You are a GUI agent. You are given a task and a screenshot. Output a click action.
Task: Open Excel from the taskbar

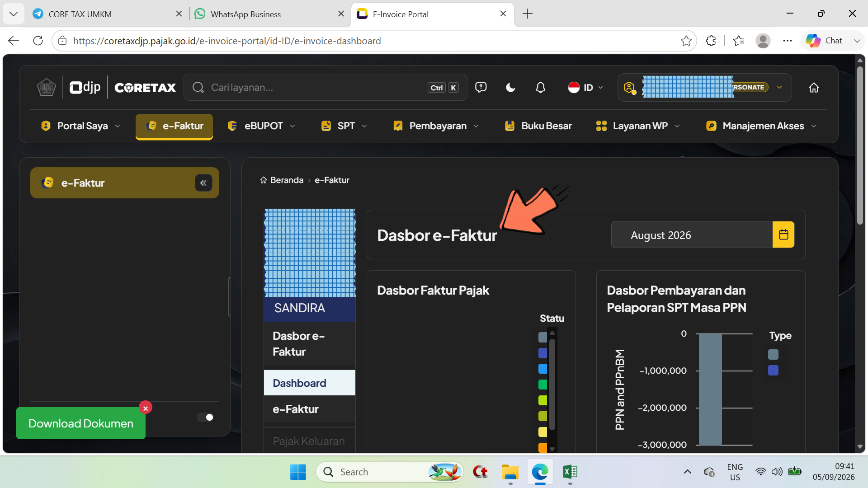point(570,472)
